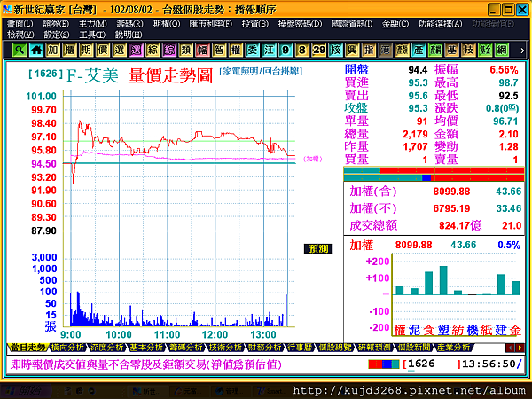Open the 操盤密碼(D) menu
The image size is (532, 399).
pos(300,24)
